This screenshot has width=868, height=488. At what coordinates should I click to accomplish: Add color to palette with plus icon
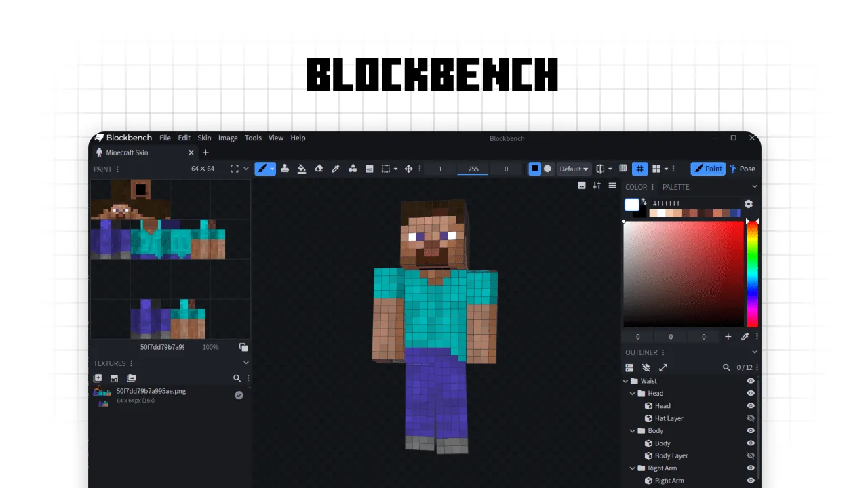tap(728, 337)
